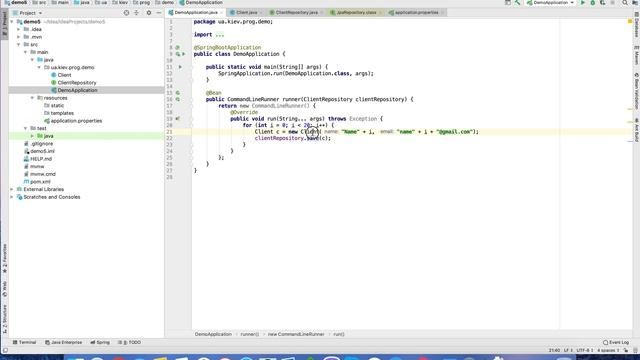
Task: Change line separator LF in status bar
Action: point(567,350)
